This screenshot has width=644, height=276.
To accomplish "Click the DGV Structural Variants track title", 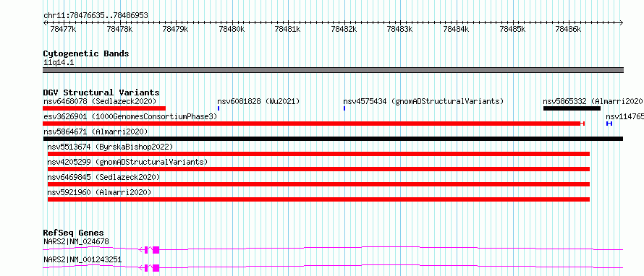I will tap(101, 92).
